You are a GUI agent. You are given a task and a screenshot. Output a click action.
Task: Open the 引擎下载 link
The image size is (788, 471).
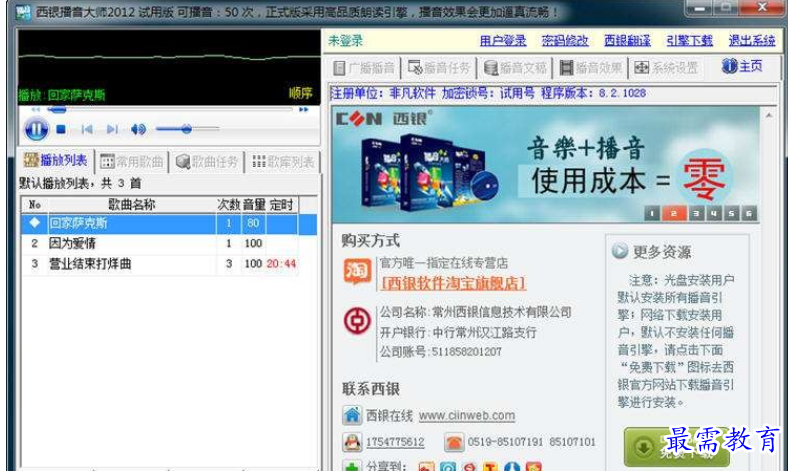point(690,41)
